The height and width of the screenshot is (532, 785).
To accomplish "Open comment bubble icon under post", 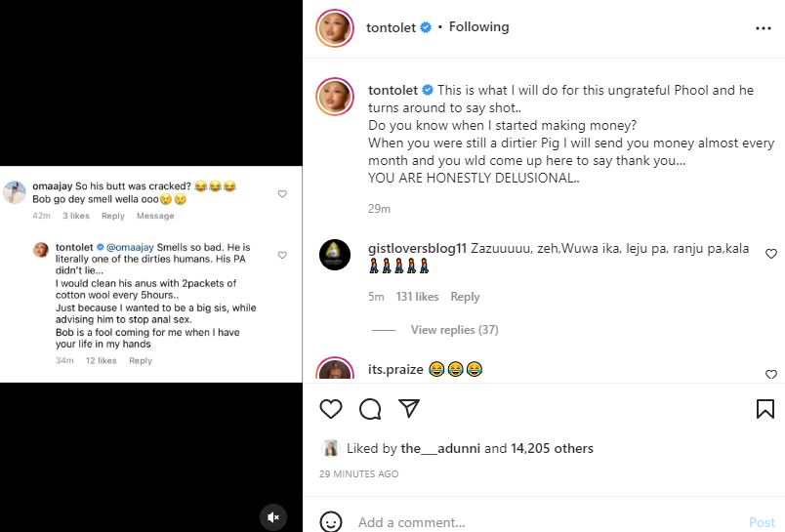I will 370,408.
